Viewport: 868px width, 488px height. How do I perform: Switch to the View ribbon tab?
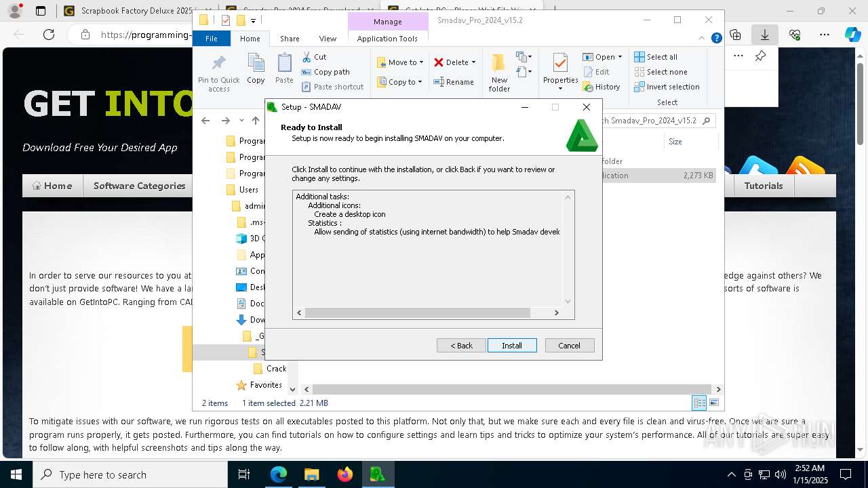coord(328,39)
